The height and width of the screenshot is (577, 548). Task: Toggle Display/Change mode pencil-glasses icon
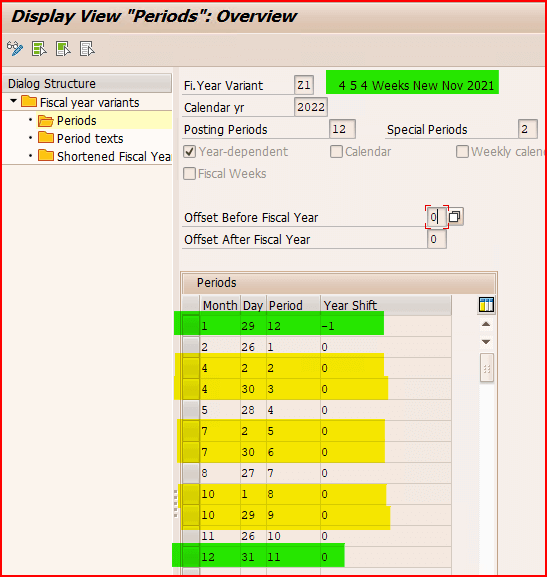[15, 48]
